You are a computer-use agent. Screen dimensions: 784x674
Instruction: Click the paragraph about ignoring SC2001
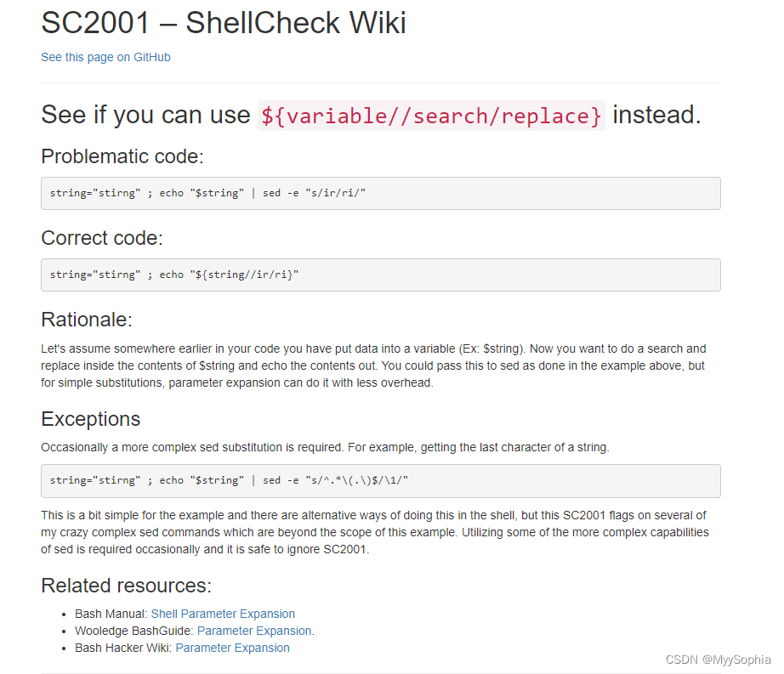pyautogui.click(x=375, y=532)
